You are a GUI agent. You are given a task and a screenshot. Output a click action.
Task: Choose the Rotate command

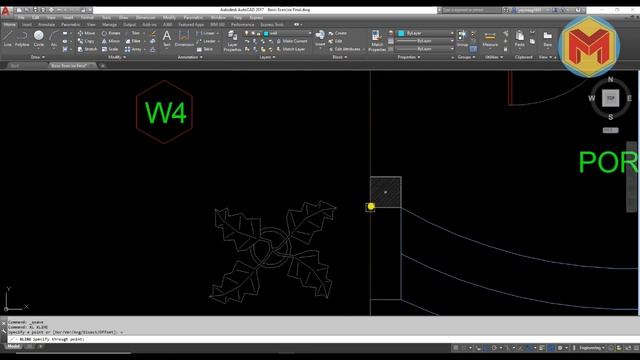pos(111,33)
